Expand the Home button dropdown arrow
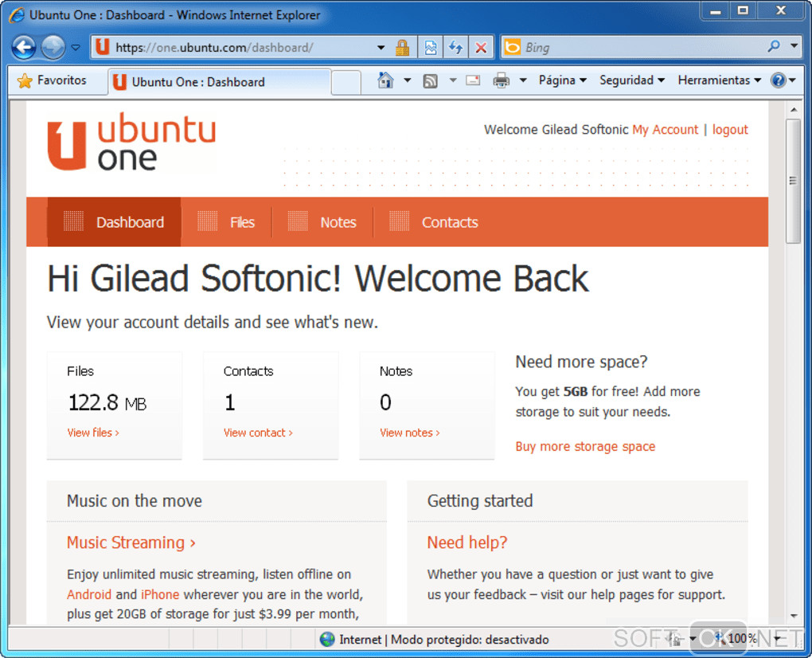 (408, 80)
